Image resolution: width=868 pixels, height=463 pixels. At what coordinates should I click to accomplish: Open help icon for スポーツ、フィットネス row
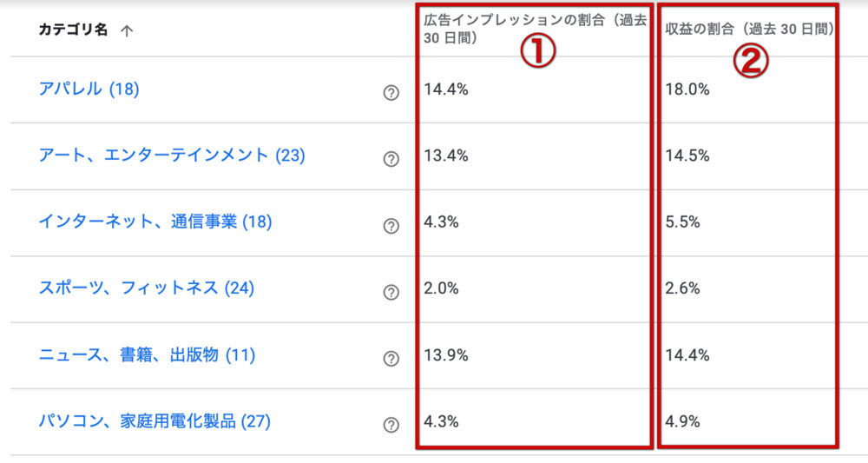[391, 292]
